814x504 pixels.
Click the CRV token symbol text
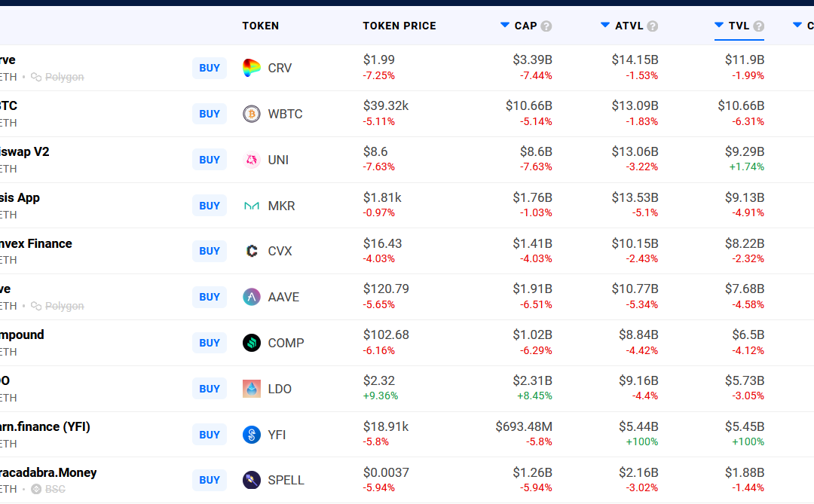[x=280, y=68]
